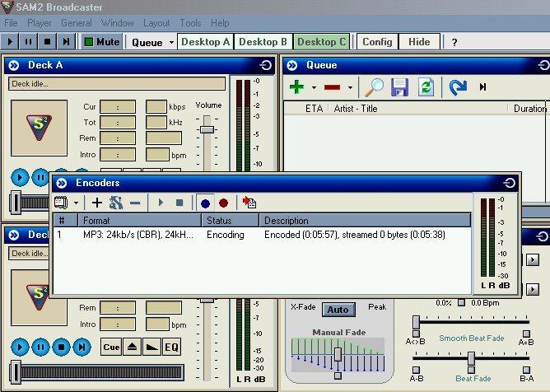550x392 pixels.
Task: Click the Hide button
Action: click(x=419, y=42)
